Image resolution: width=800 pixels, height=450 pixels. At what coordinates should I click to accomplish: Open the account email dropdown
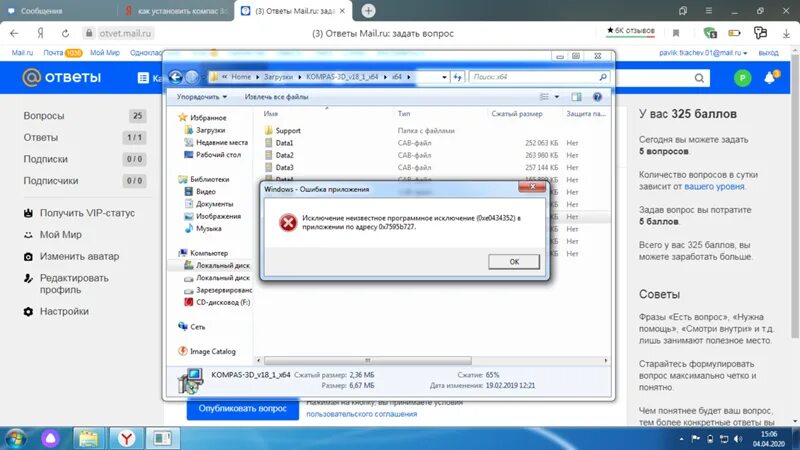(703, 53)
